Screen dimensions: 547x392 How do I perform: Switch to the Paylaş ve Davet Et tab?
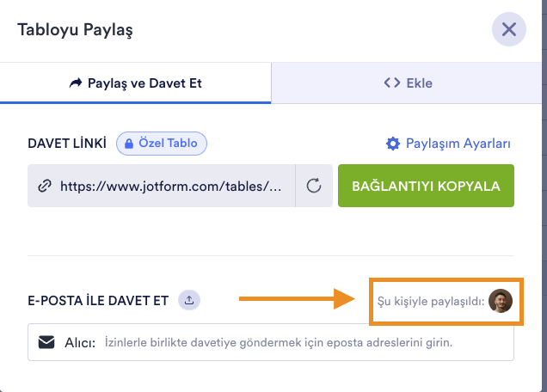point(135,83)
